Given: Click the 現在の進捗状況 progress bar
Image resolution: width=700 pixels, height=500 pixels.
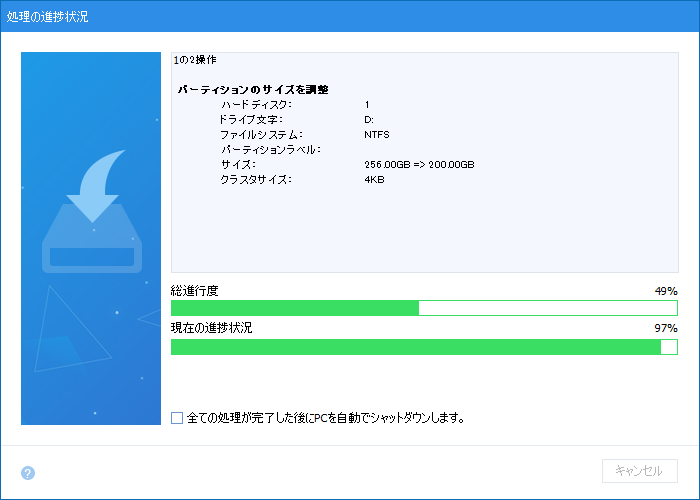Looking at the screenshot, I should (424, 347).
